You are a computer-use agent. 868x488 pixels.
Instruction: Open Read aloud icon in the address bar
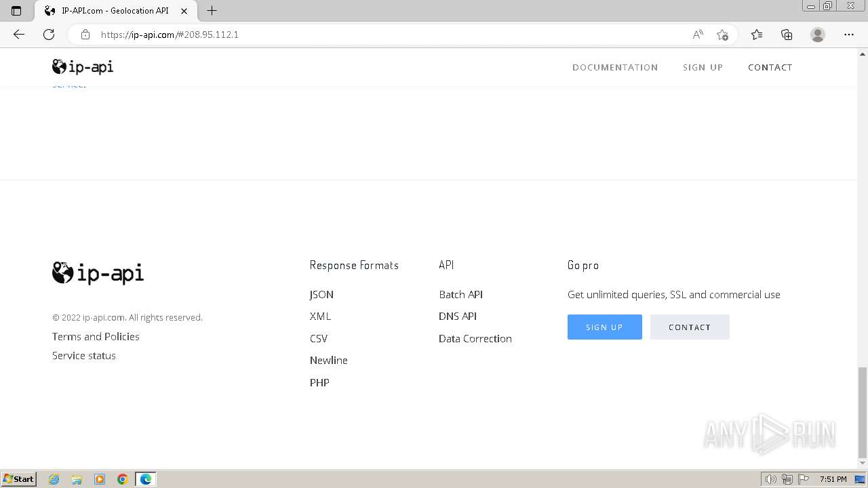click(698, 35)
